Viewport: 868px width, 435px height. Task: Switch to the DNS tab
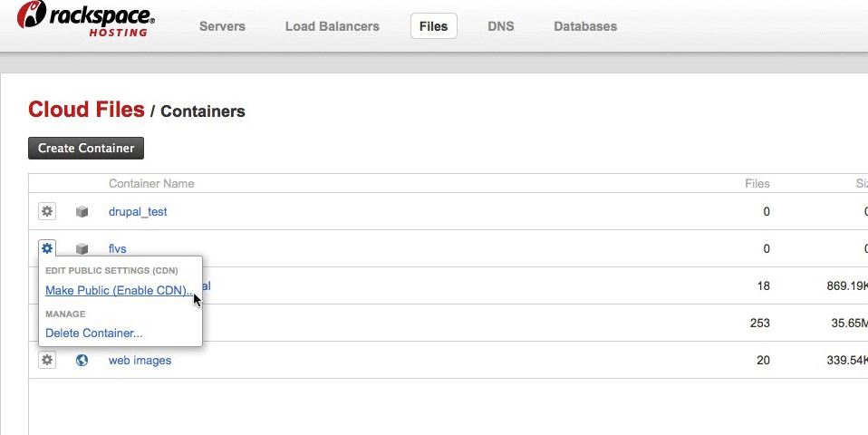point(500,26)
